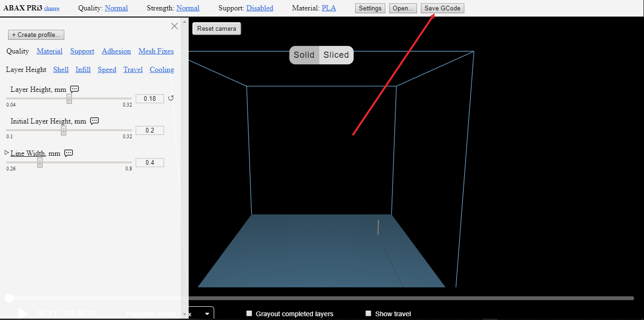Click the Layer Height slider handle
Screen dimensions: 644x320
pos(69,98)
